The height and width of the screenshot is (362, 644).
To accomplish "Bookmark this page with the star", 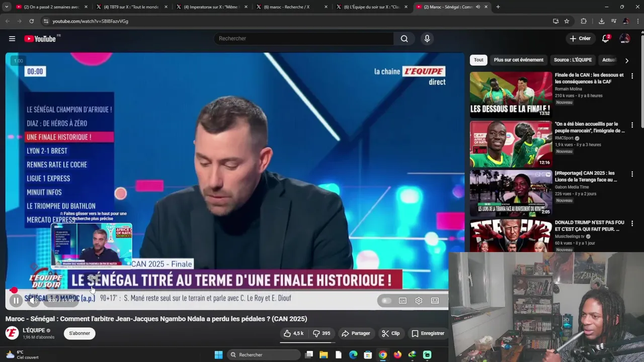I will (567, 21).
